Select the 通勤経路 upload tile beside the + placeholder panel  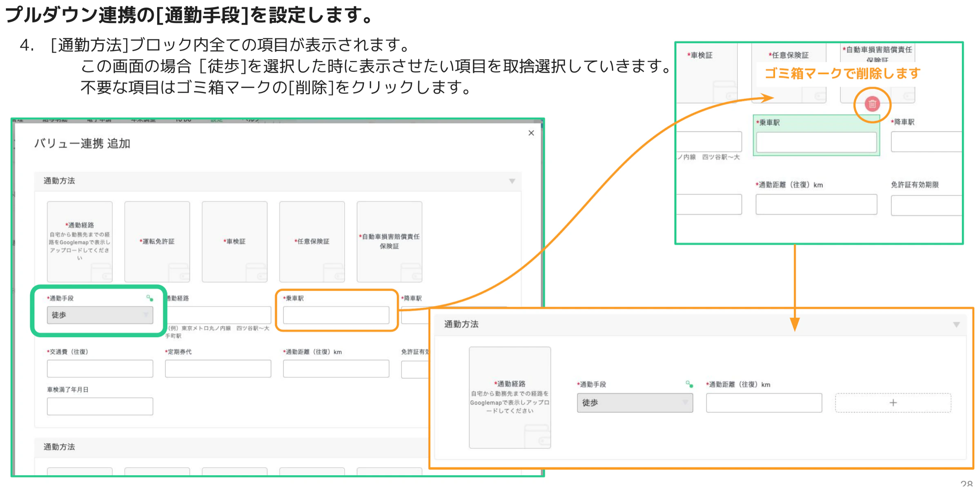510,397
